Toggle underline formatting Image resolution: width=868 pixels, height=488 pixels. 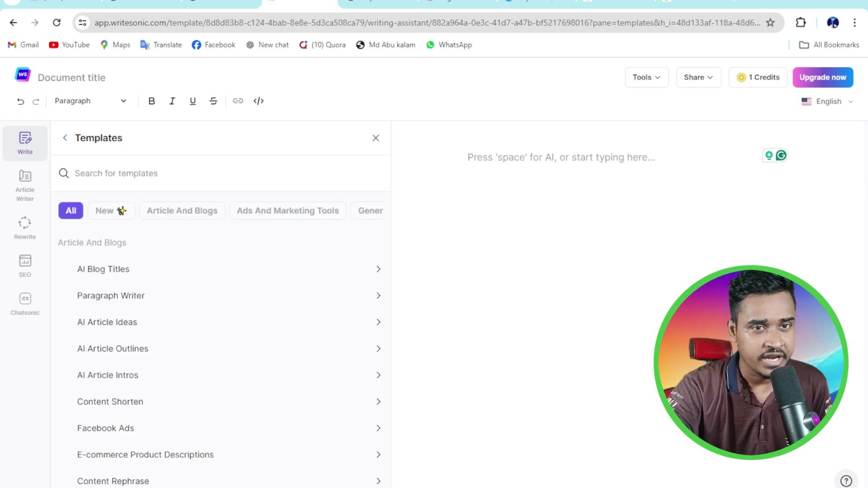pyautogui.click(x=193, y=101)
